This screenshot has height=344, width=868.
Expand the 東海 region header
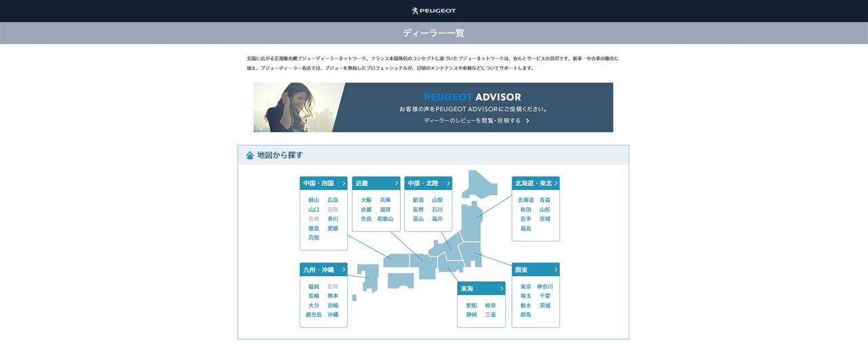coord(481,288)
